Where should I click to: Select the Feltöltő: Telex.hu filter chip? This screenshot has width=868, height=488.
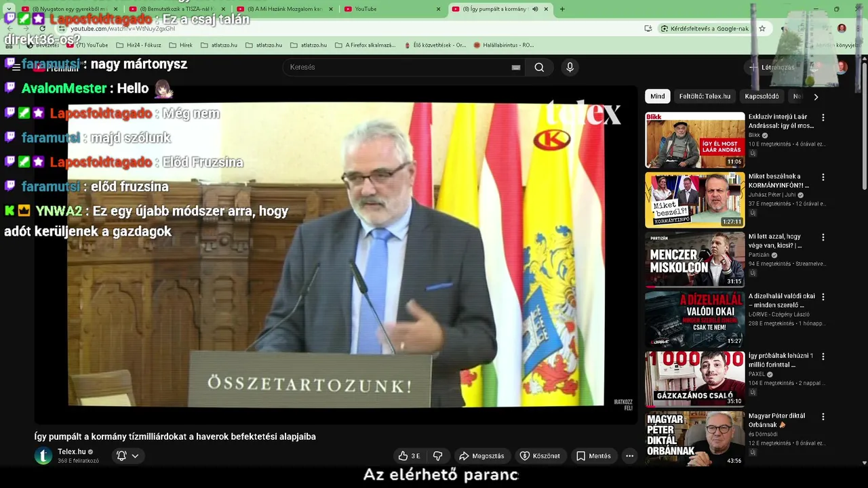pyautogui.click(x=705, y=96)
